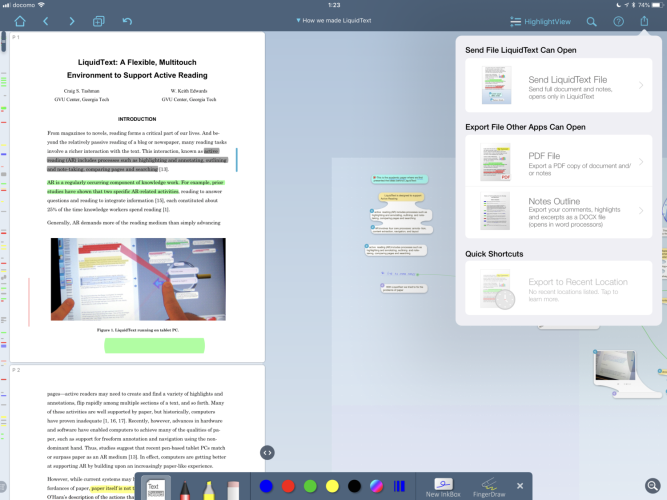This screenshot has width=667, height=500.
Task: Open the multi-document windows icon
Action: (x=98, y=21)
